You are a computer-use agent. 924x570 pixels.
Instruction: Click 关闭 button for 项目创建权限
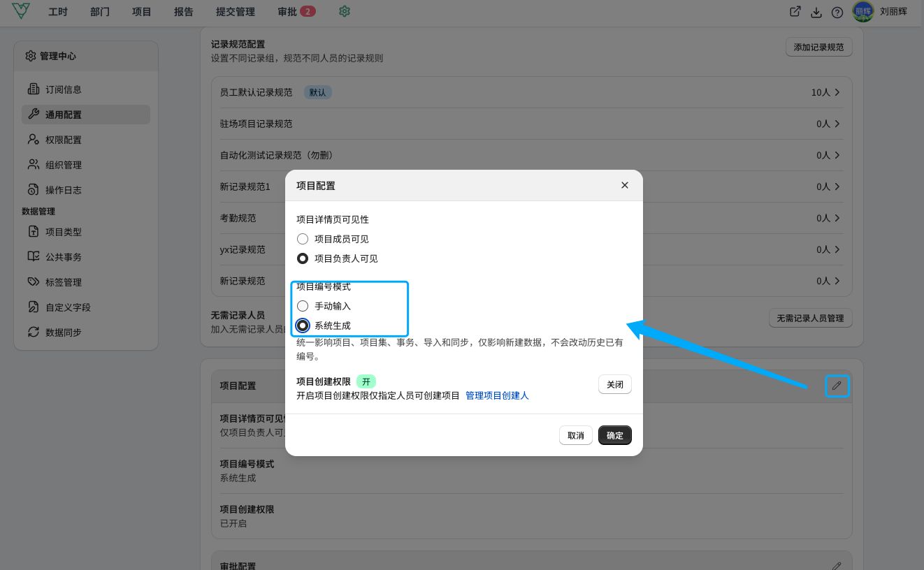(615, 385)
